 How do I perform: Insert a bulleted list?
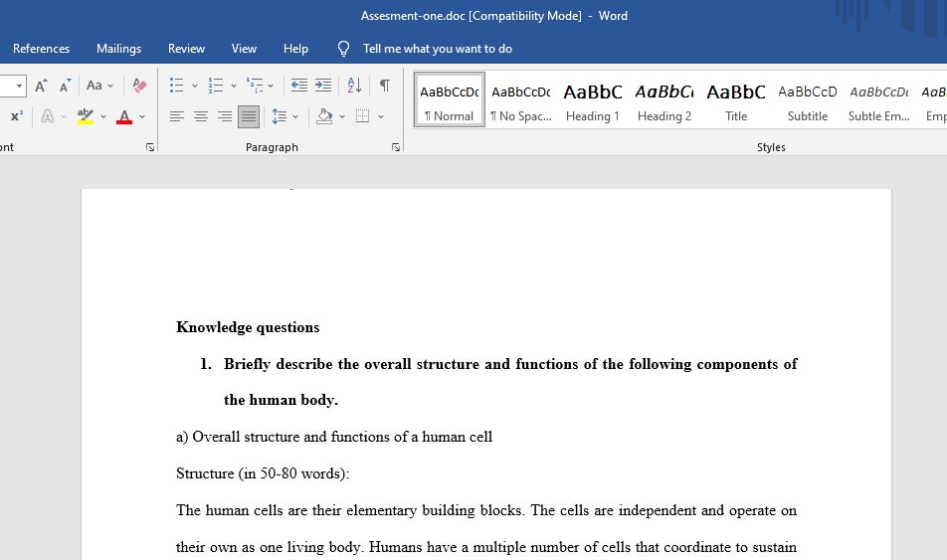(176, 86)
